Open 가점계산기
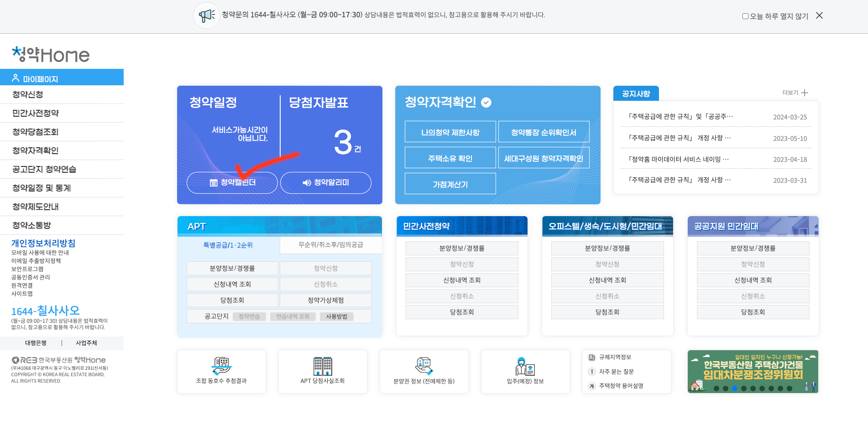This screenshot has height=435, width=868. coord(450,184)
